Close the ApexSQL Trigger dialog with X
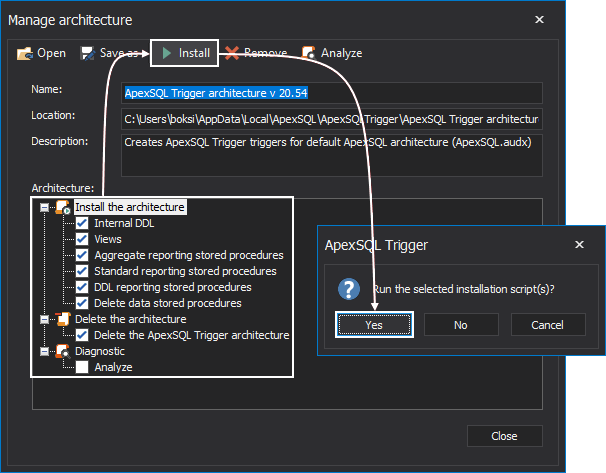Screen dimensions: 606x473 (579, 245)
